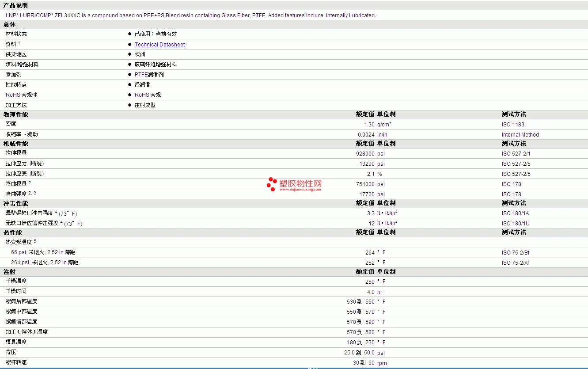Click the 17700 flexural strength value
Screen dimensions: 588x369
367,194
